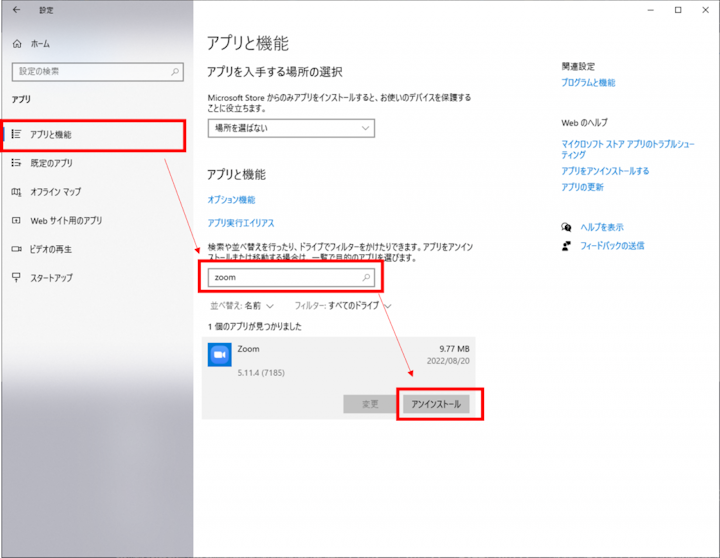Click the オプション機能 link
The width and height of the screenshot is (720, 558).
231,200
